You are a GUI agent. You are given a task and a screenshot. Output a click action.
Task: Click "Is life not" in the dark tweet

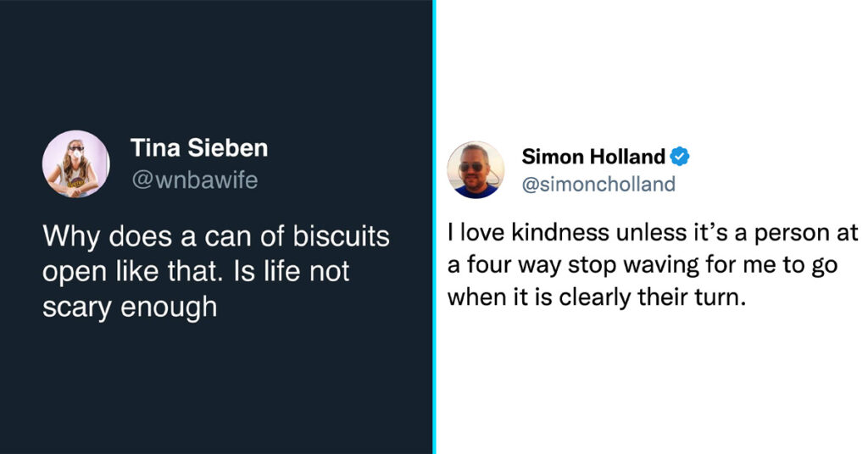[291, 272]
